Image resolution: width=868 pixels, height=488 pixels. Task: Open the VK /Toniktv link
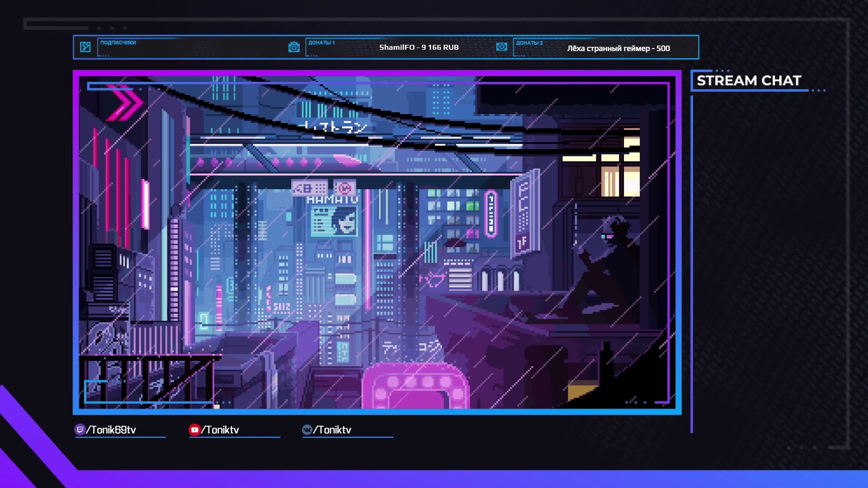coord(332,430)
